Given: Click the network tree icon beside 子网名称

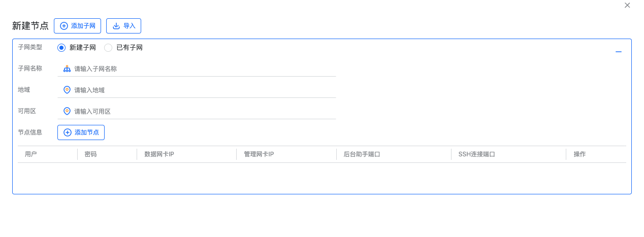Looking at the screenshot, I should point(67,69).
